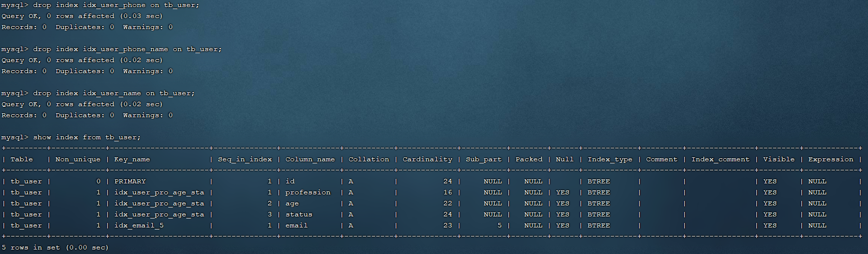
Task: Click the 'Packed' column header
Action: [529, 159]
